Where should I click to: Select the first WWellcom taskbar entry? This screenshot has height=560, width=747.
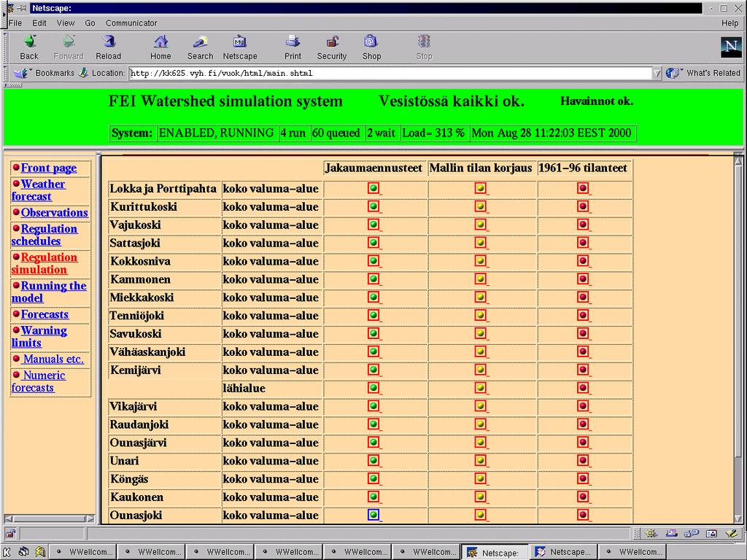tap(83, 552)
